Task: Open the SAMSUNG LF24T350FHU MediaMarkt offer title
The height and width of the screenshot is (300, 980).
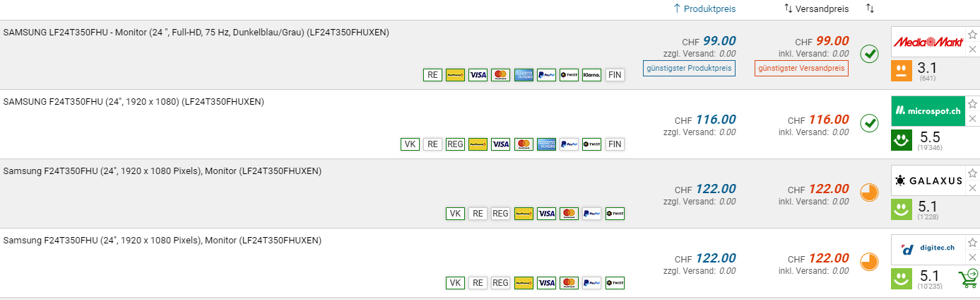Action: click(196, 33)
